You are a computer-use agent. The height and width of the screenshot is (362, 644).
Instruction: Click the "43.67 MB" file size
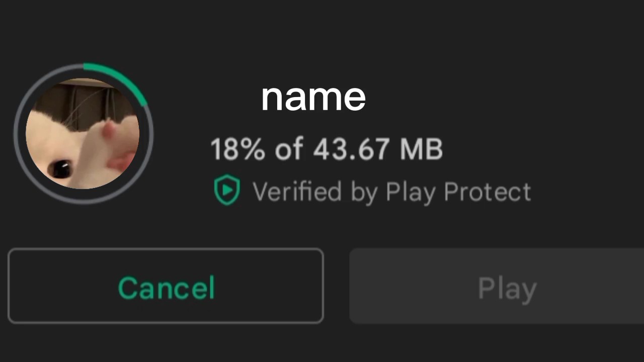(x=377, y=149)
